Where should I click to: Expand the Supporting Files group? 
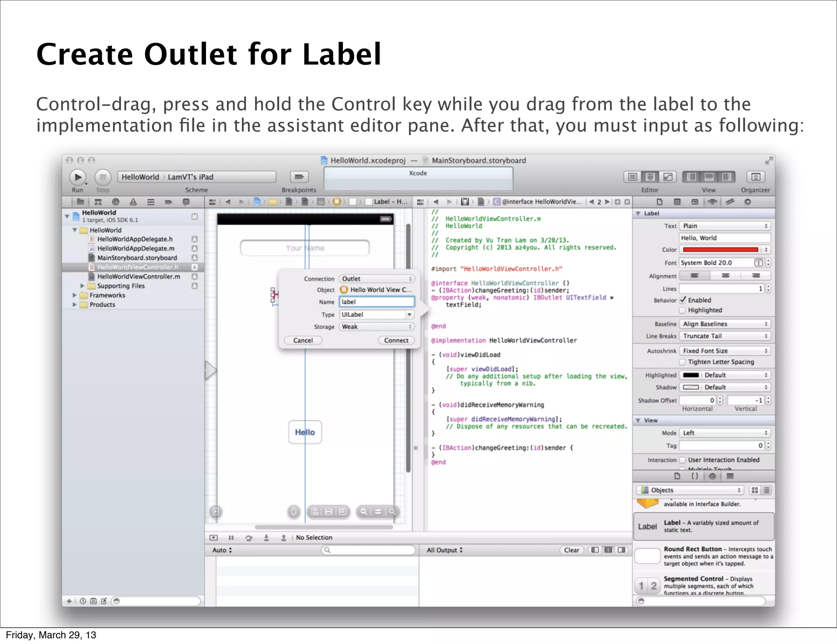pyautogui.click(x=82, y=286)
